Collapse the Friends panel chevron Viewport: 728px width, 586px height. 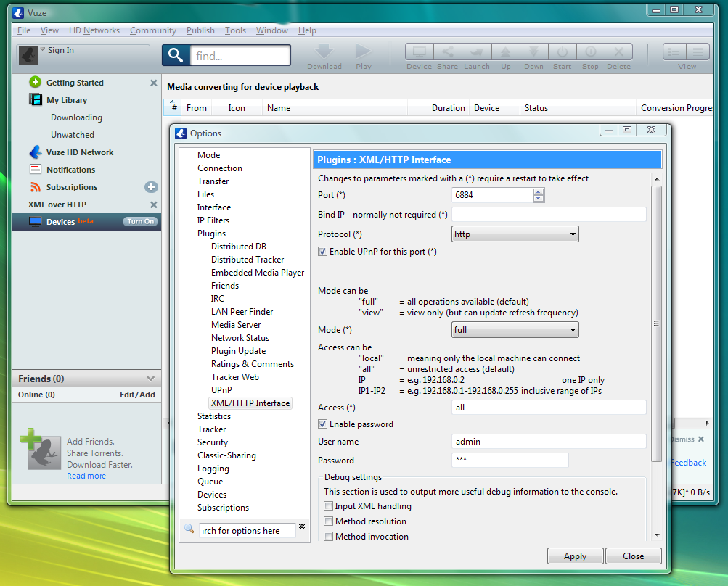[150, 379]
